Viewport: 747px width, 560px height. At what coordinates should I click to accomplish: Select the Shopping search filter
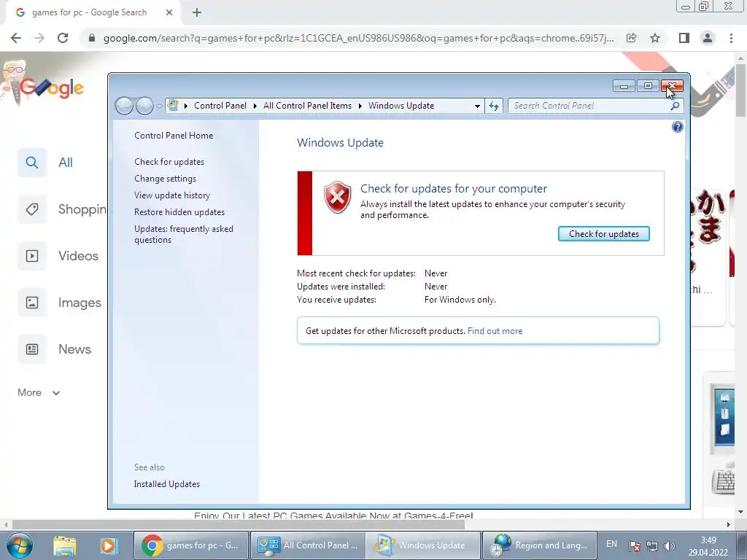[63, 209]
